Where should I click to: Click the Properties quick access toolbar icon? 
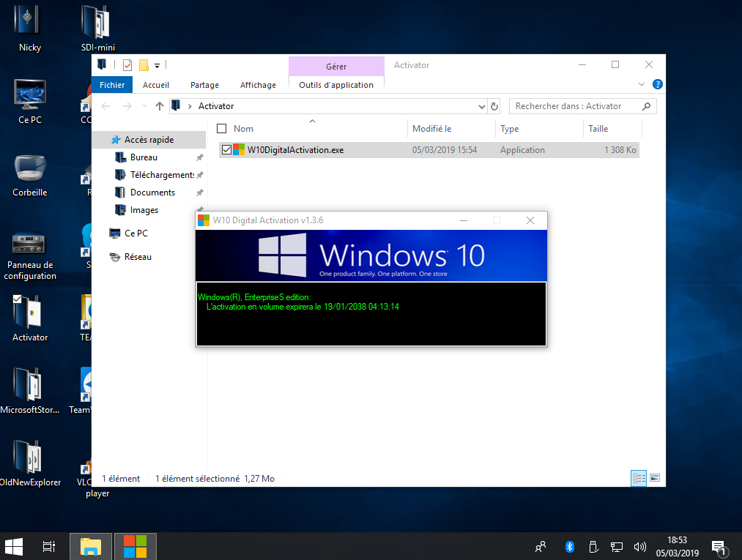pyautogui.click(x=127, y=65)
